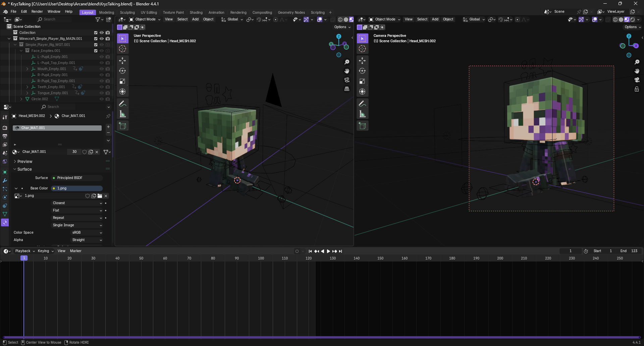Open the Keying popover in the timeline
Screen dimensions: 644x346
coord(46,251)
